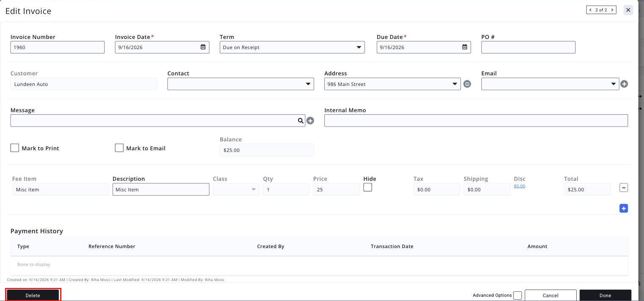This screenshot has width=644, height=301.
Task: Click the Cancel button
Action: pos(550,295)
